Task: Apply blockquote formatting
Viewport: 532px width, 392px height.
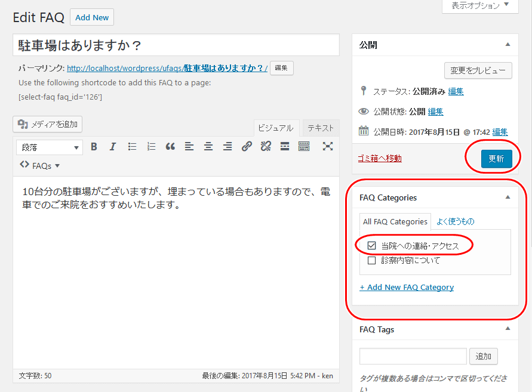Action: (170, 147)
